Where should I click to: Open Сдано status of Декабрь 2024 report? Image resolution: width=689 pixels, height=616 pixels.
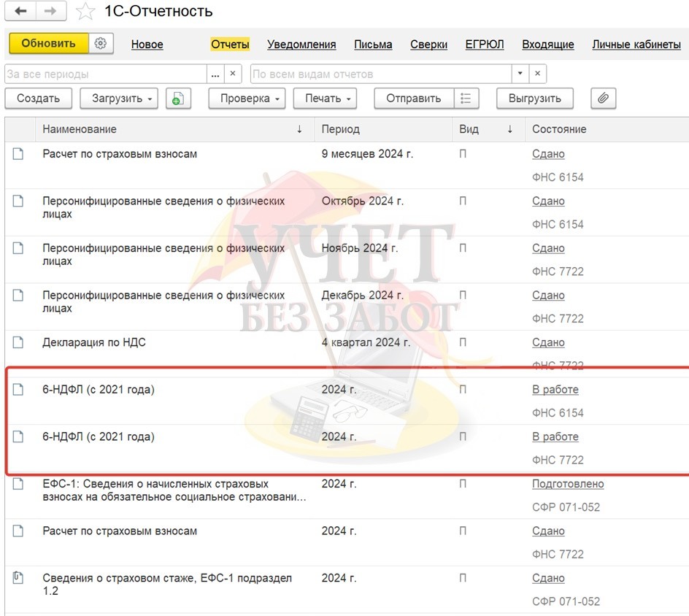pos(548,296)
